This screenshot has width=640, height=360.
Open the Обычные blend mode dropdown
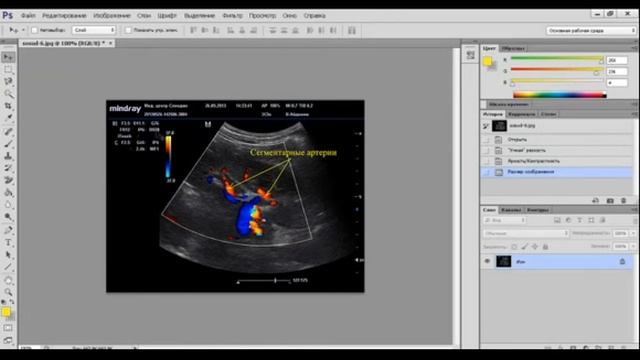click(x=526, y=233)
